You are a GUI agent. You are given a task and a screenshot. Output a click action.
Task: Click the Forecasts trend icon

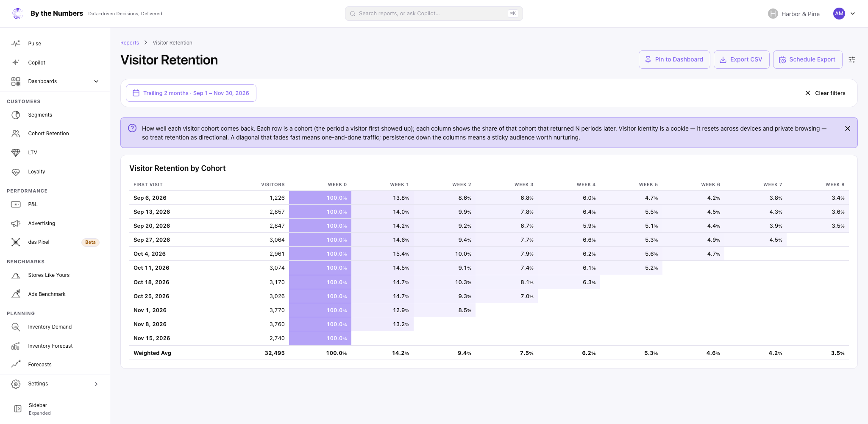coord(16,364)
